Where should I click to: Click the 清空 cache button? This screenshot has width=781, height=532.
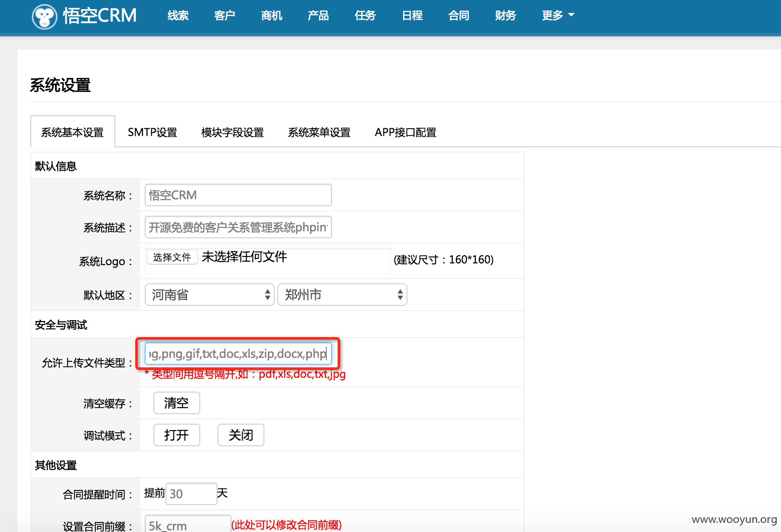pyautogui.click(x=177, y=403)
